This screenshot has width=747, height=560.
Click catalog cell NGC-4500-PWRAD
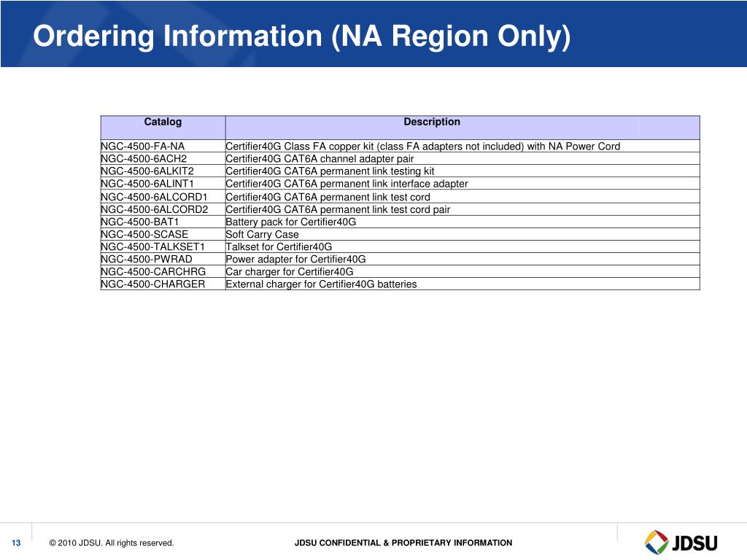click(163, 259)
